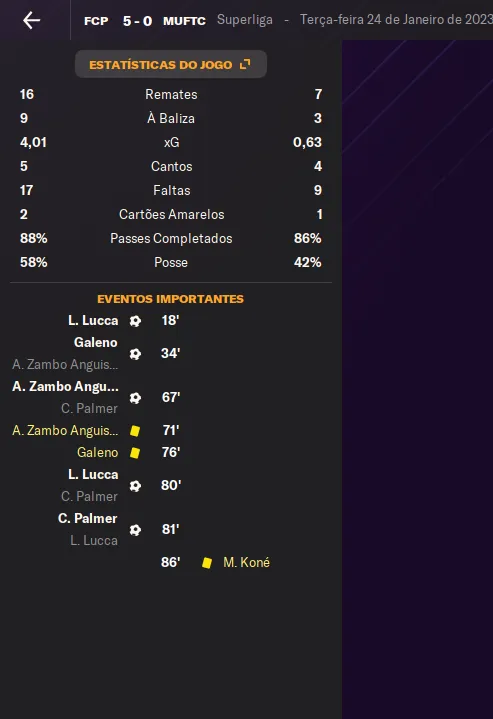This screenshot has height=719, width=493.
Task: Open the Superliga competition link
Action: point(244,20)
